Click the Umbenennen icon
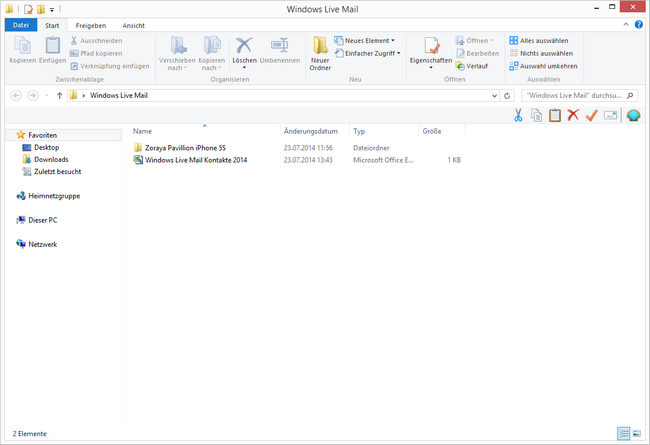650x445 pixels. 280,45
